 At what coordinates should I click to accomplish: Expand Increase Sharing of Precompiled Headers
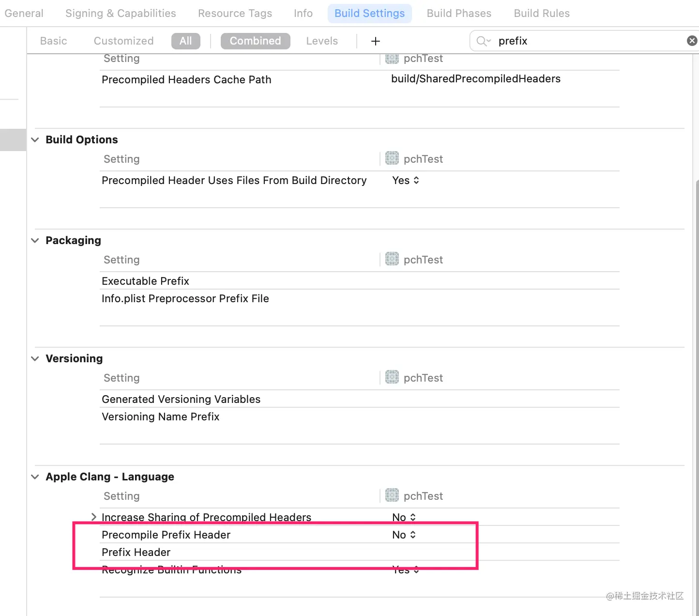coord(94,517)
